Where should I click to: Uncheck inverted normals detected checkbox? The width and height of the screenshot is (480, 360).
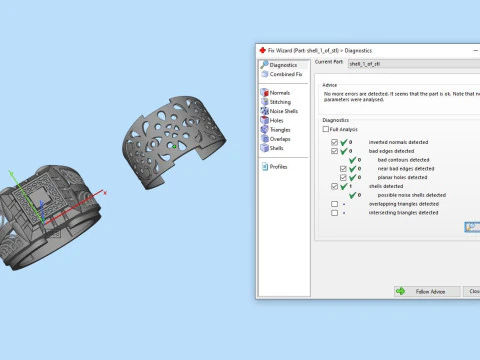(334, 142)
